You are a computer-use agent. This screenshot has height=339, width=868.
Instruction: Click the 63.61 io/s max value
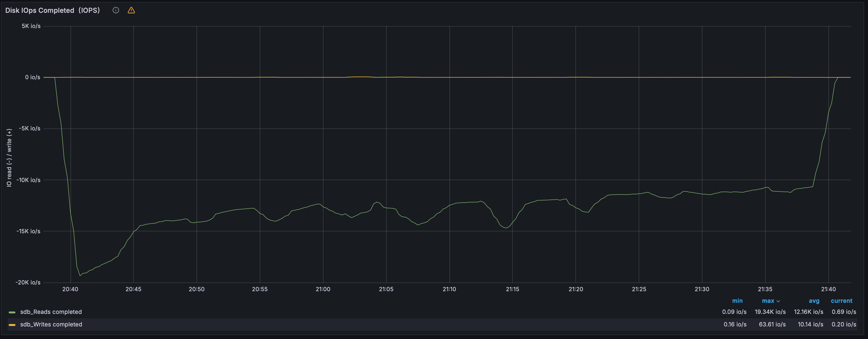pyautogui.click(x=772, y=324)
